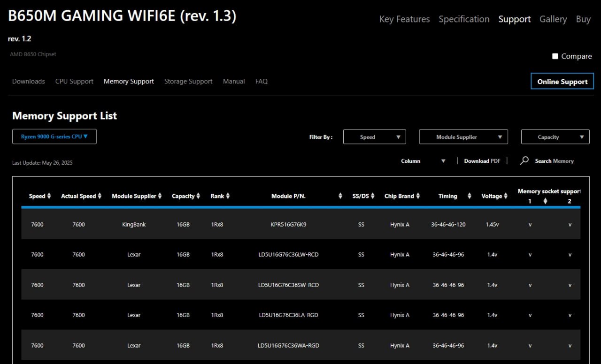Click module number LD5U16G76C36WA-RGD
This screenshot has width=601, height=364.
click(288, 346)
